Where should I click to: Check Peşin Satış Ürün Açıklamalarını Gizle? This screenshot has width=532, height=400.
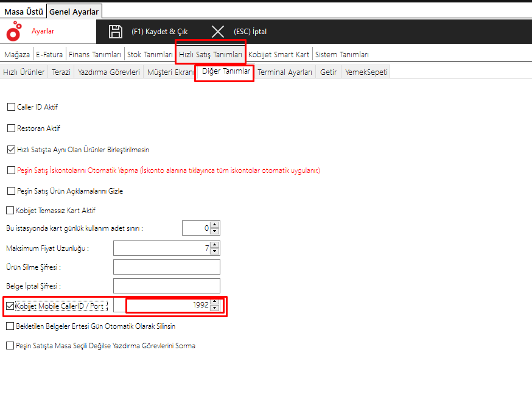pos(11,191)
